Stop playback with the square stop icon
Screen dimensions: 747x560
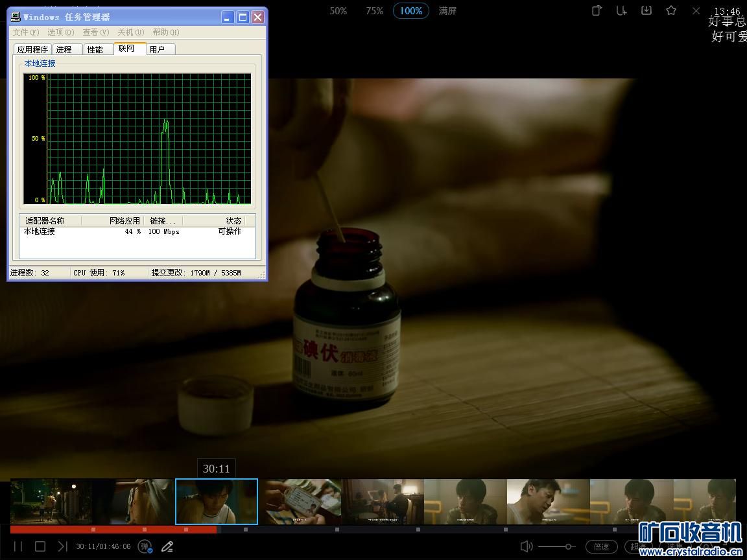[40, 546]
